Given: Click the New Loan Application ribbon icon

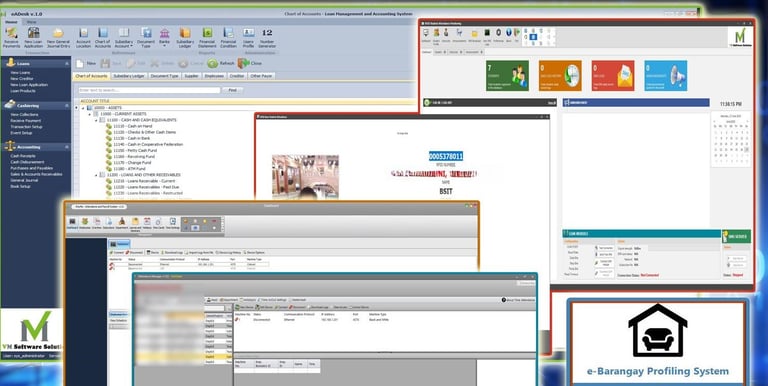Looking at the screenshot, I should pyautogui.click(x=33, y=38).
